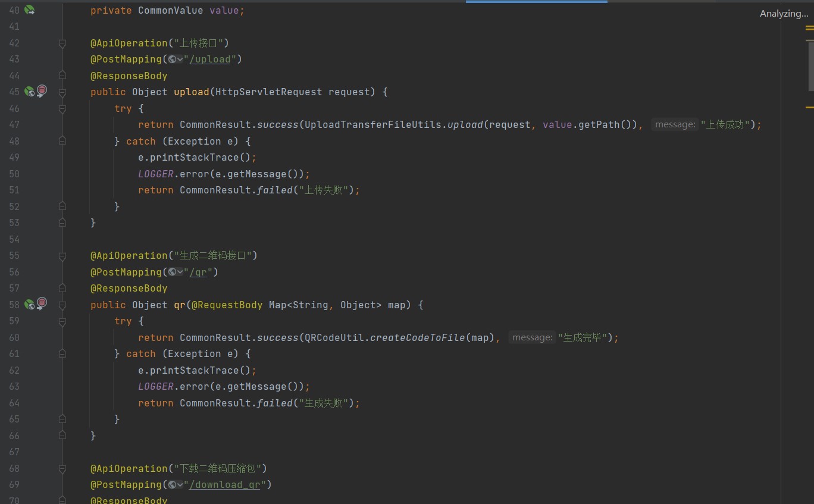Viewport: 814px width, 504px height.
Task: Collapse the catch block fold marker on line 48
Action: point(62,141)
